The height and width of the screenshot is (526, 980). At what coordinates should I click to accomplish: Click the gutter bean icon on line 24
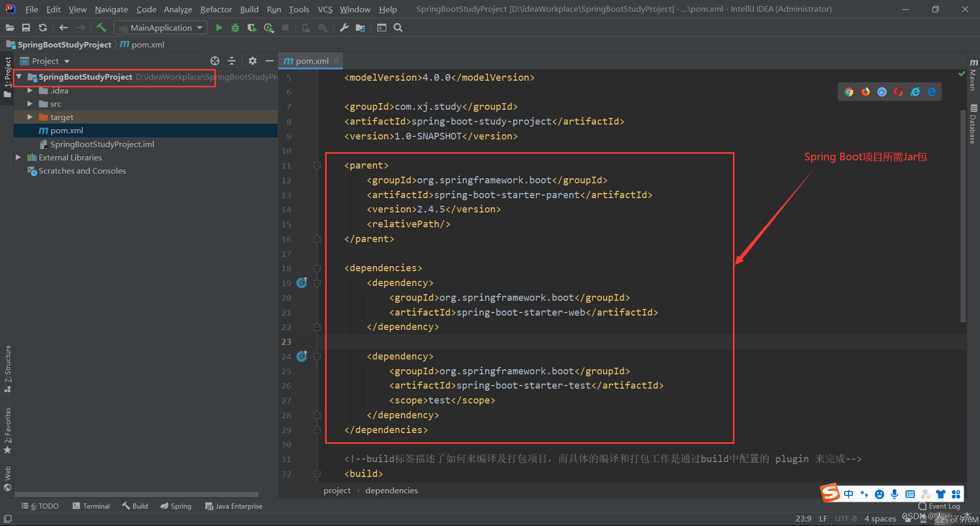point(302,356)
